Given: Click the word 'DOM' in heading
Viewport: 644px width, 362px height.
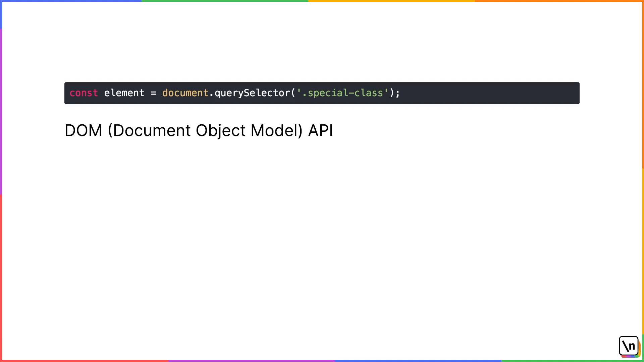Looking at the screenshot, I should click(x=83, y=130).
